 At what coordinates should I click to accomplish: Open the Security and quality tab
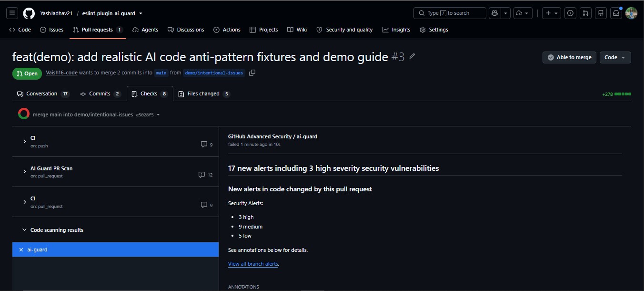tap(344, 30)
